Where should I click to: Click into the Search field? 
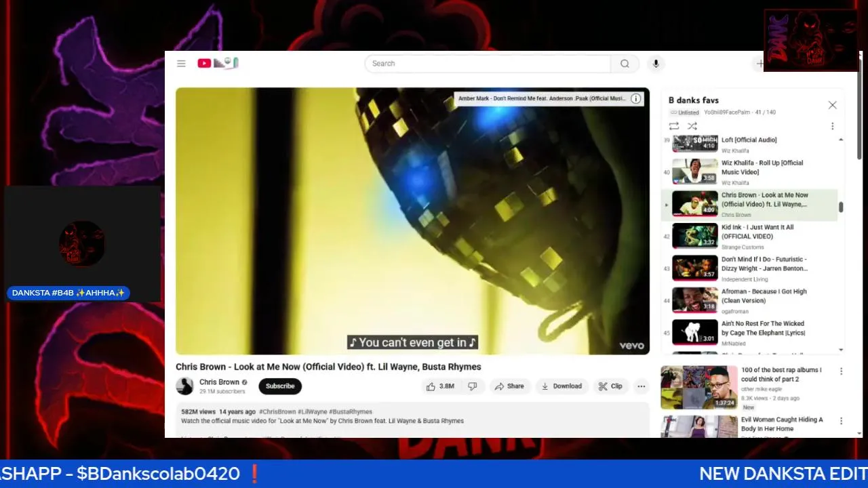click(488, 64)
